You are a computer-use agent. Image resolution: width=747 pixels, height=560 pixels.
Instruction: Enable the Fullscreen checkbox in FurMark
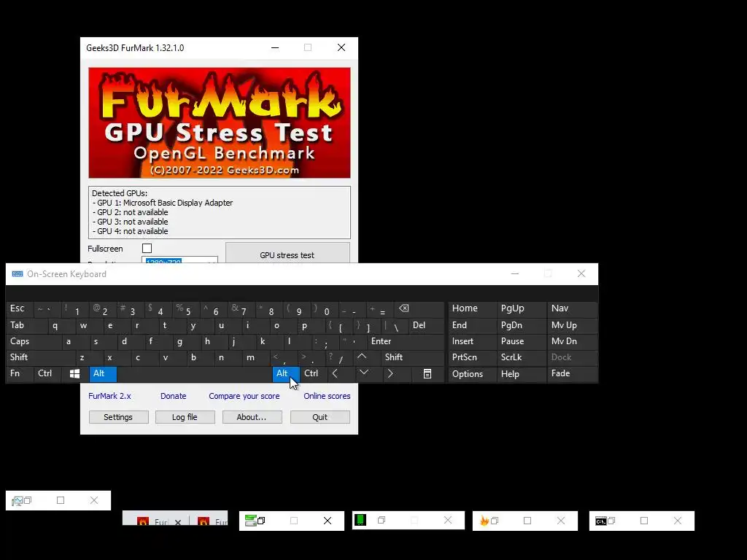[x=147, y=248]
